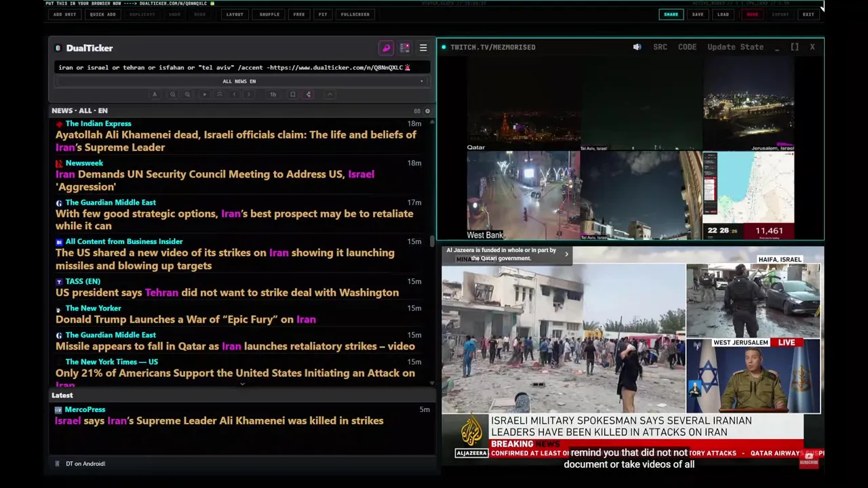Click YouTube subscribe icon on Al Jazeera video
Image resolution: width=868 pixels, height=488 pixels.
point(808,459)
